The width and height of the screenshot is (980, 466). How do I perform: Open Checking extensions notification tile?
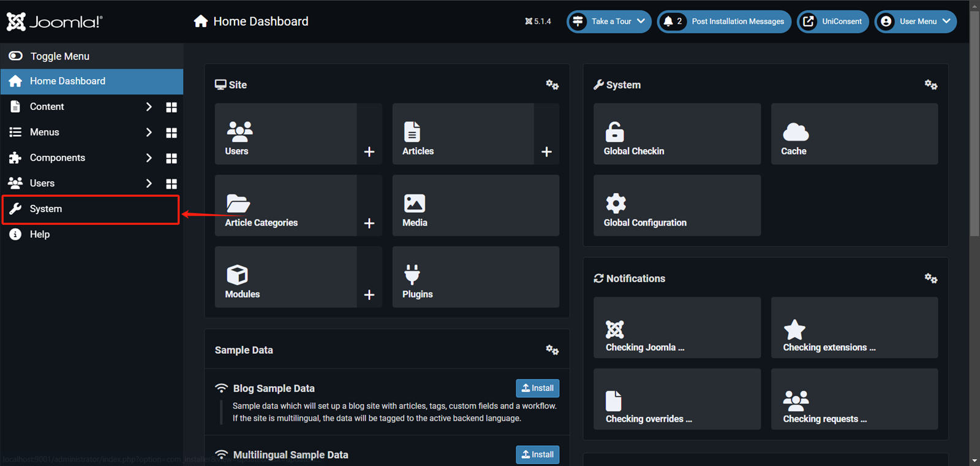[x=854, y=327]
